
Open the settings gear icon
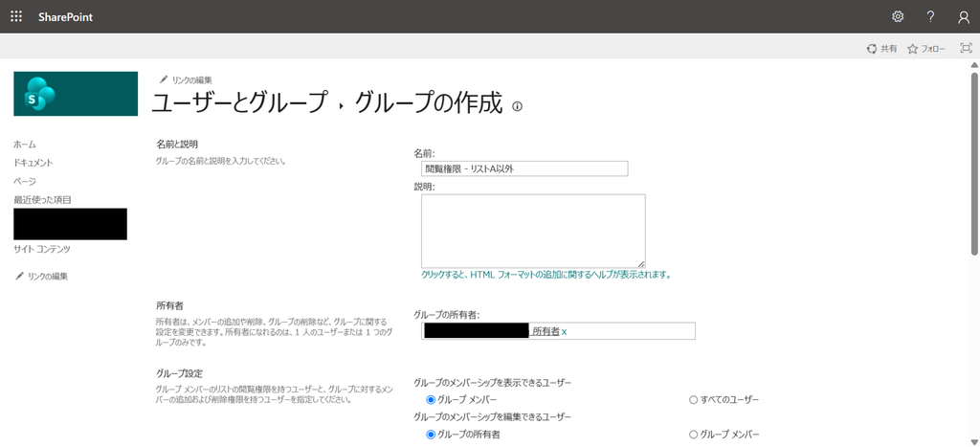click(x=898, y=17)
